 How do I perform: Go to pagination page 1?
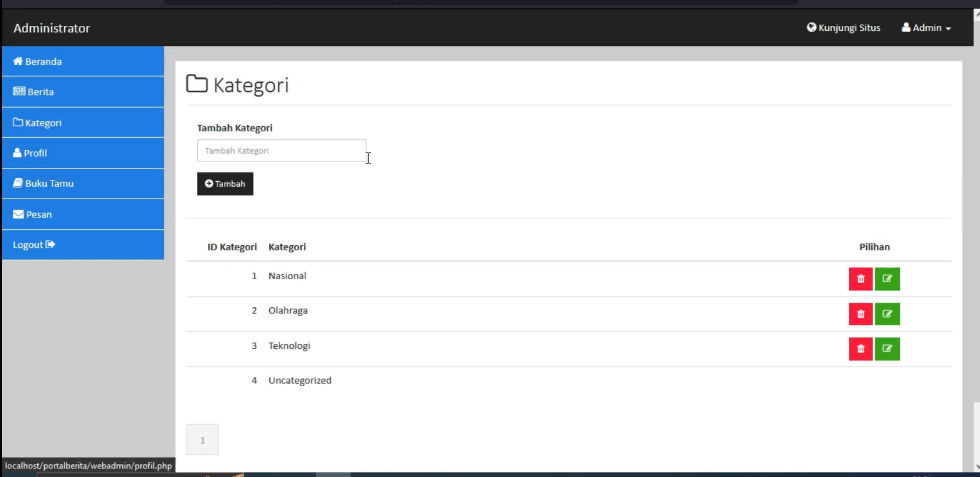[202, 440]
